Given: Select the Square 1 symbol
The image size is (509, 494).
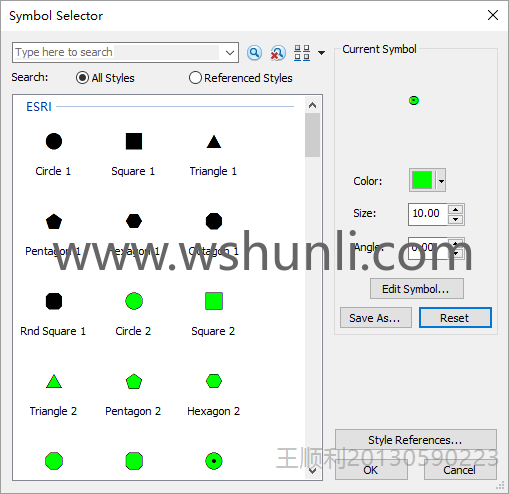Looking at the screenshot, I should pos(134,141).
